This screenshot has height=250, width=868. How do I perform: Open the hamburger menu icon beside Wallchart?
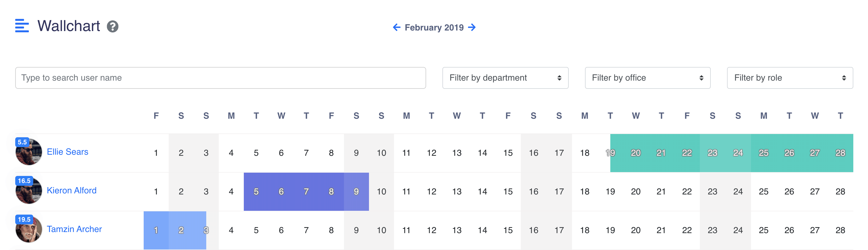[22, 26]
